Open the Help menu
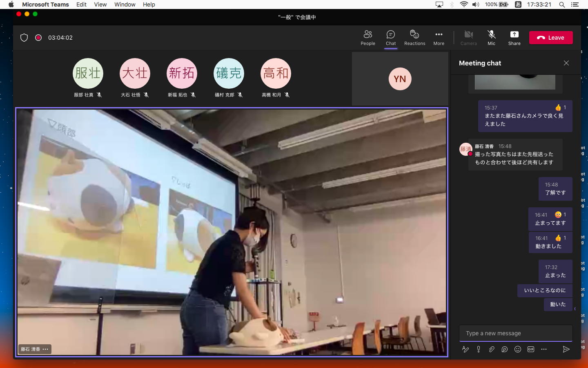The height and width of the screenshot is (368, 588). (149, 4)
